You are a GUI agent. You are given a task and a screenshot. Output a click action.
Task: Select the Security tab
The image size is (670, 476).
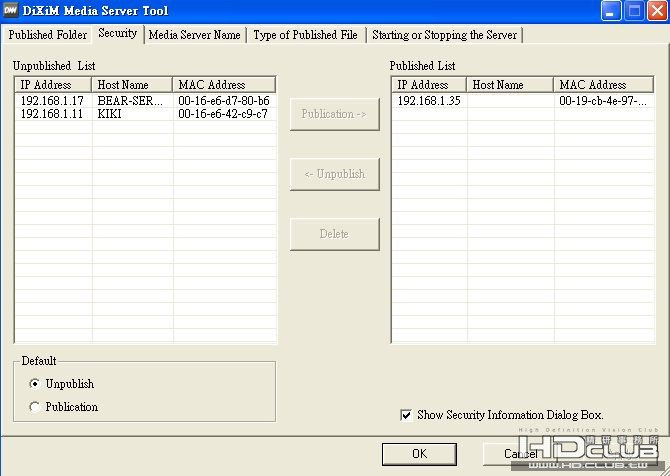(x=118, y=33)
